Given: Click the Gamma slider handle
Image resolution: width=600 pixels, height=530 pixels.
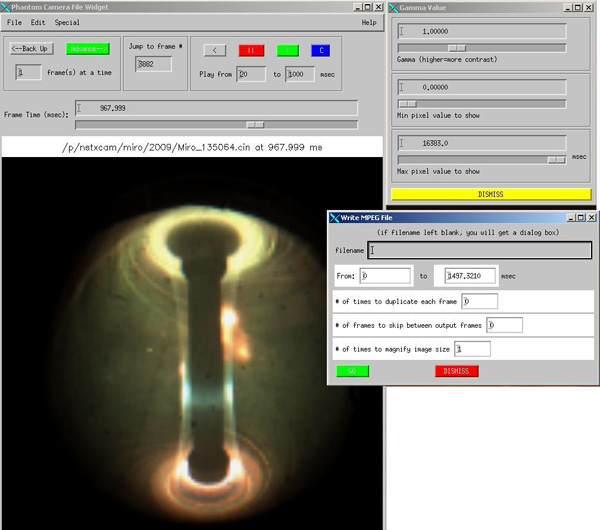Looking at the screenshot, I should coord(456,47).
